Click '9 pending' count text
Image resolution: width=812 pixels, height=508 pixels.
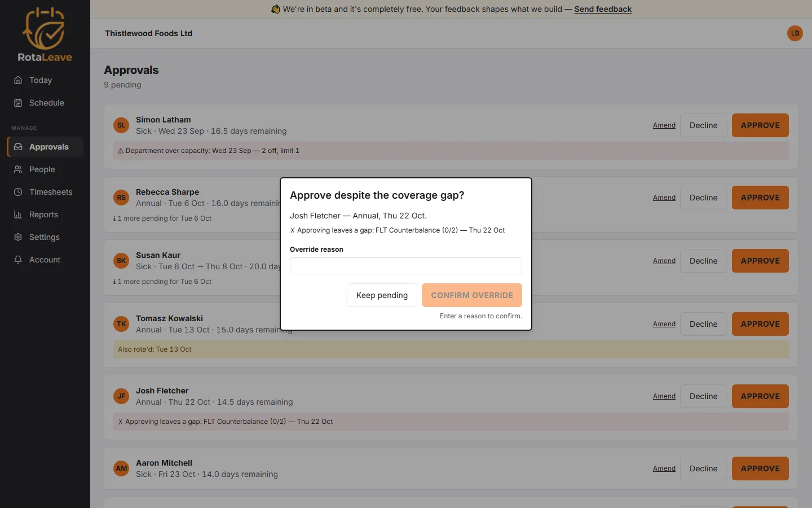(x=122, y=85)
